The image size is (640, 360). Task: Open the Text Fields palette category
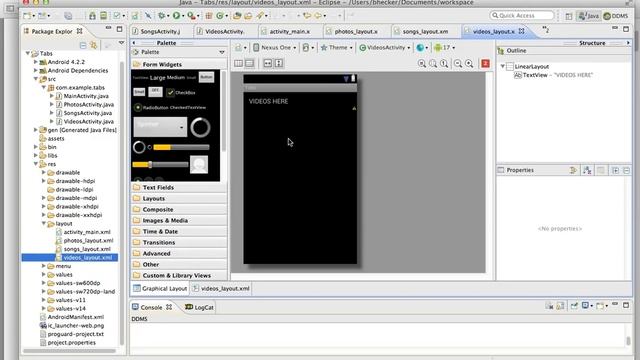coord(178,187)
